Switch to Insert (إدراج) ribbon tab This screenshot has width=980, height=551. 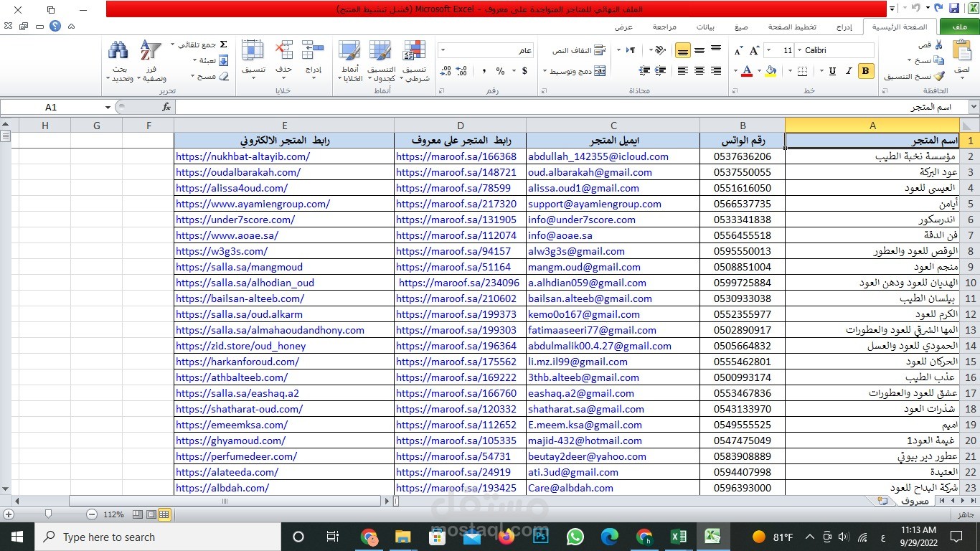tap(844, 27)
